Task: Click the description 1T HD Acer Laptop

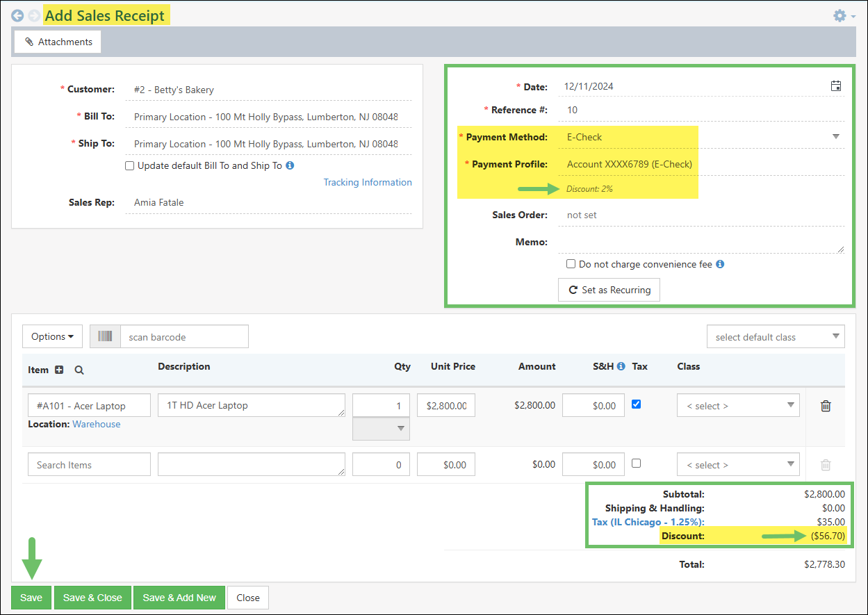Action: pyautogui.click(x=252, y=405)
